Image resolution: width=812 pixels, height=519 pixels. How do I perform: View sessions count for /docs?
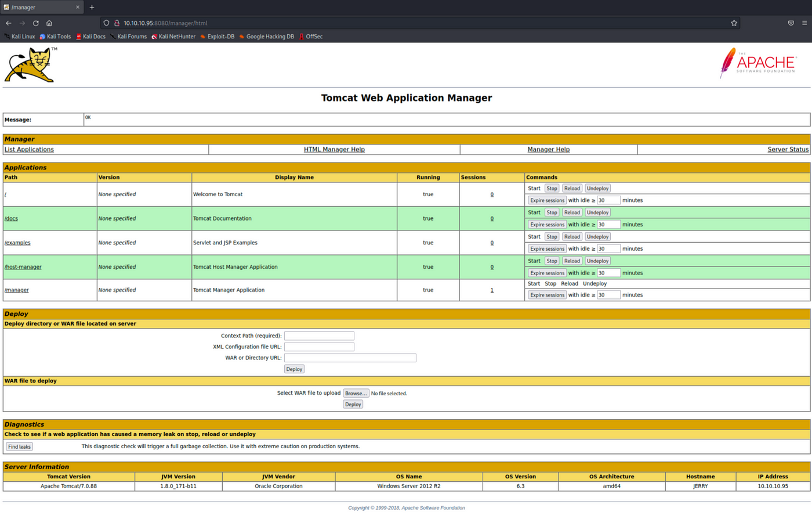click(x=492, y=219)
